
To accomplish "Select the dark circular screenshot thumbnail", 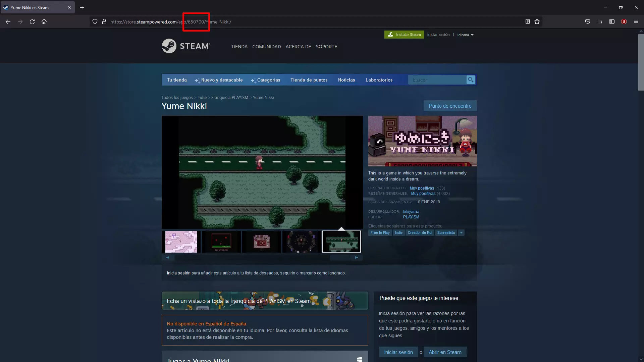I will (302, 242).
